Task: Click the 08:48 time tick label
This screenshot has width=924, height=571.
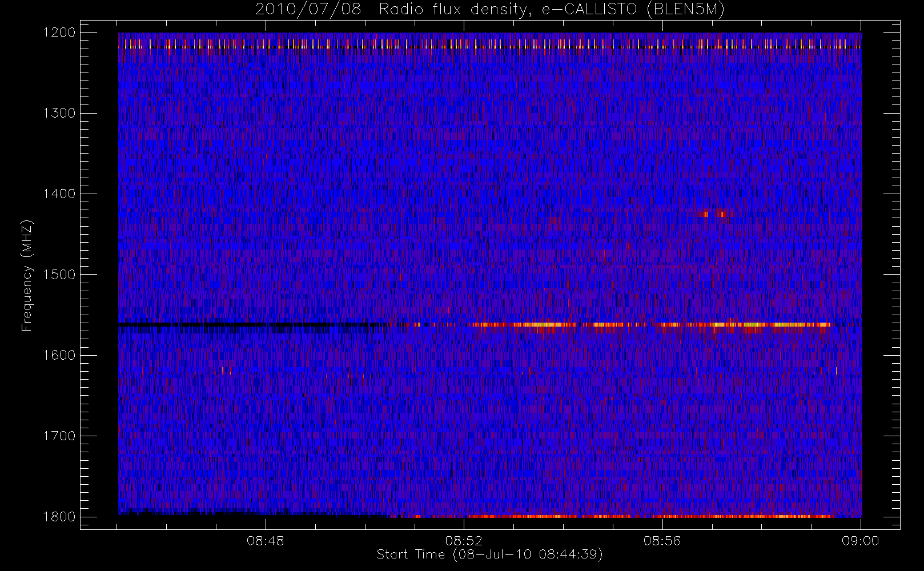Action: pos(266,541)
